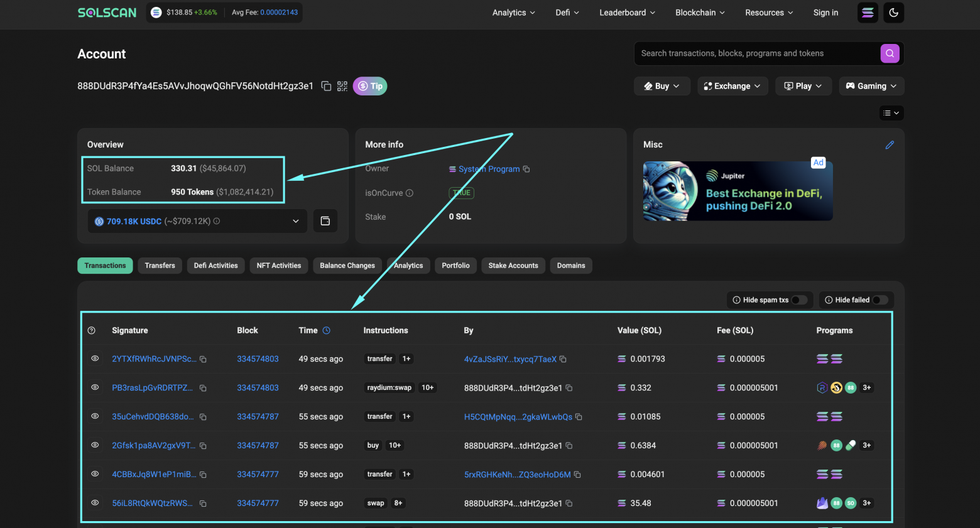Viewport: 980px width, 528px height.
Task: Copy By address in 0.6384 buy row
Action: (569, 446)
